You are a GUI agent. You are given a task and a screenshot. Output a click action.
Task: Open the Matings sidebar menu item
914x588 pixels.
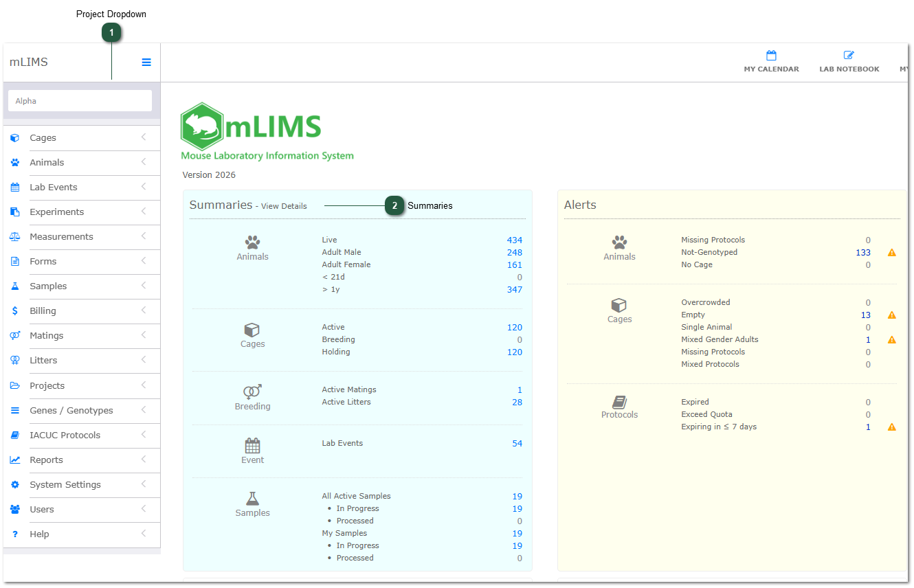82,336
